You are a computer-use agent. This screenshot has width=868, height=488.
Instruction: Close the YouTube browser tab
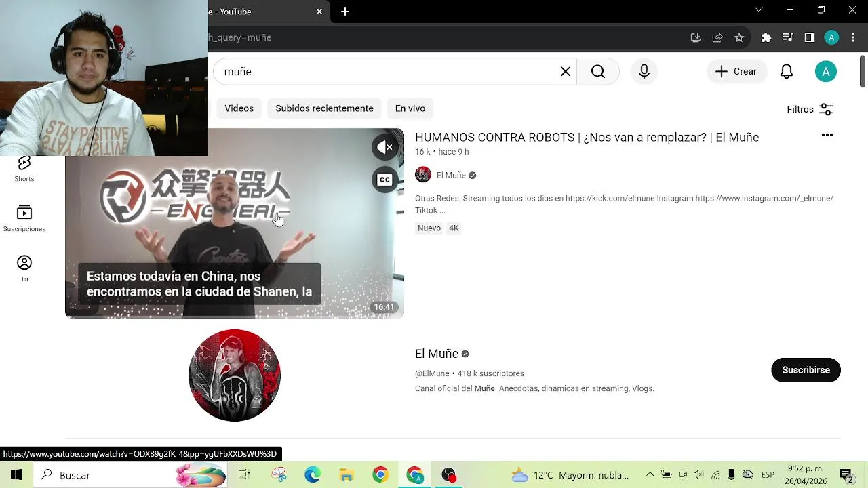click(x=319, y=12)
